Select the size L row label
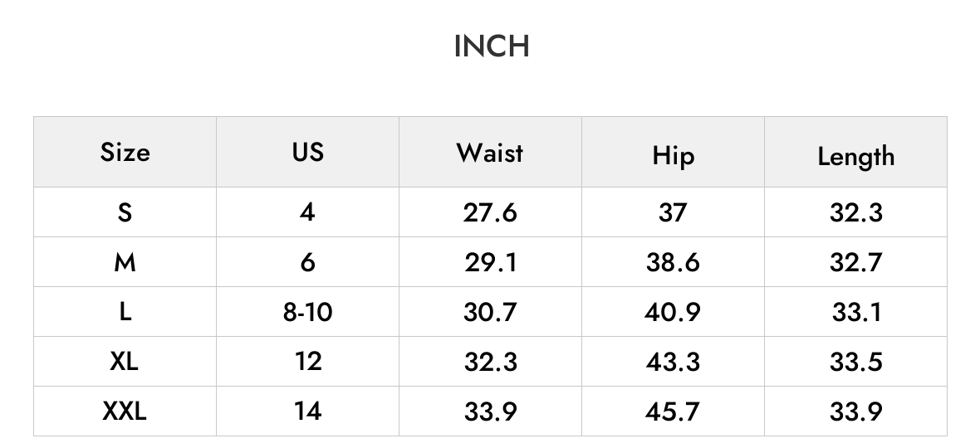980x448 pixels. (x=125, y=312)
